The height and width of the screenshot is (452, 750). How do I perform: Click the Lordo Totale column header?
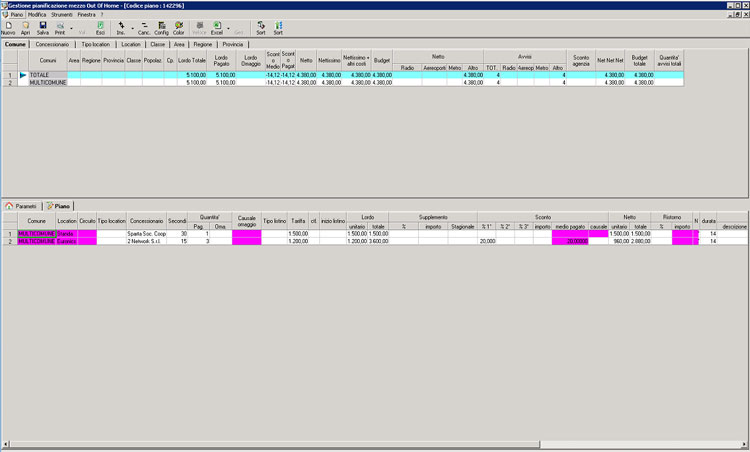(x=192, y=61)
